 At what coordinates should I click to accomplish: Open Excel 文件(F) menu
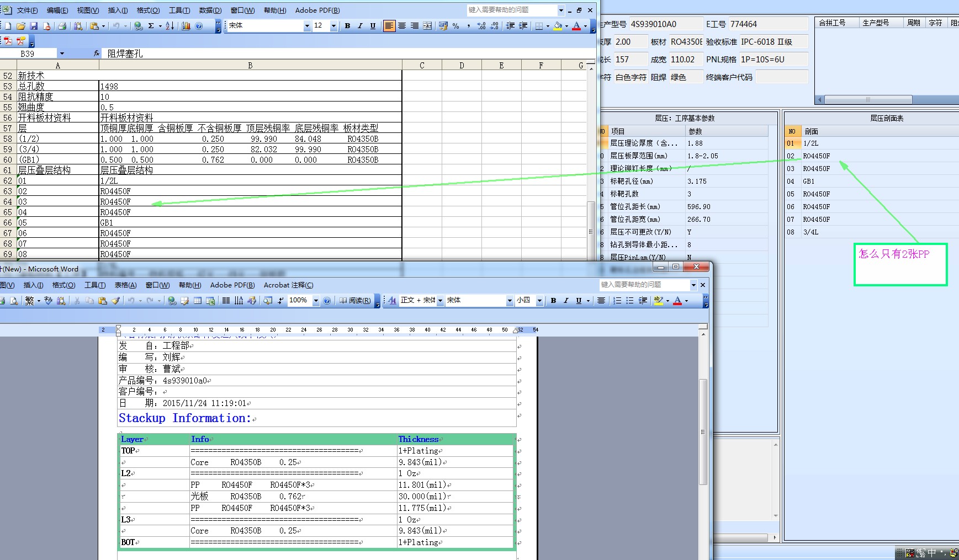coord(28,10)
